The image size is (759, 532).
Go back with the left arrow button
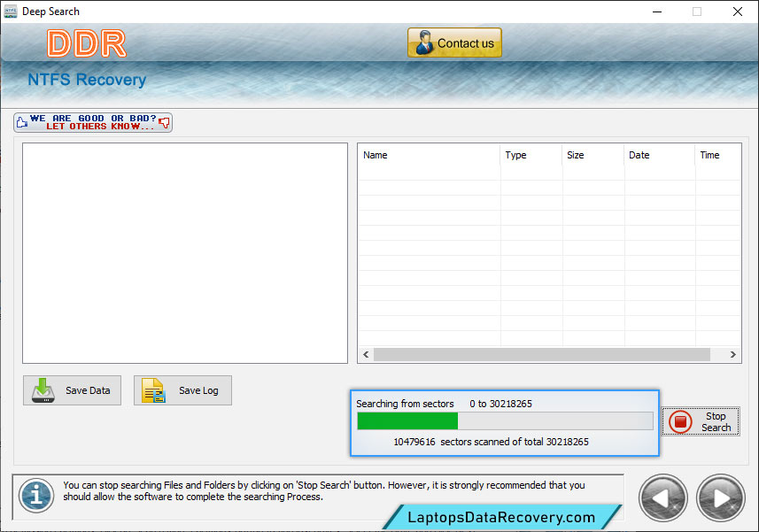click(x=662, y=498)
